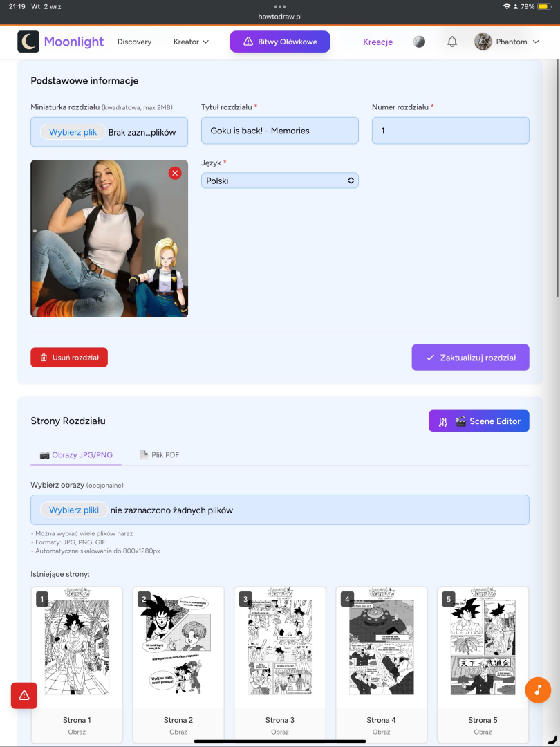Open the Bitwy Ołówkowe button
The height and width of the screenshot is (747, 560).
point(280,41)
